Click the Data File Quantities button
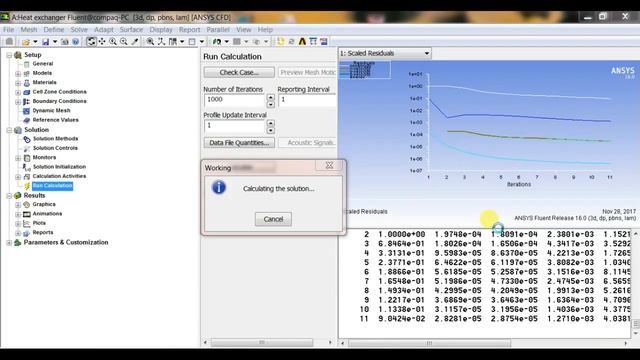Image resolution: width=640 pixels, height=360 pixels. pos(239,143)
